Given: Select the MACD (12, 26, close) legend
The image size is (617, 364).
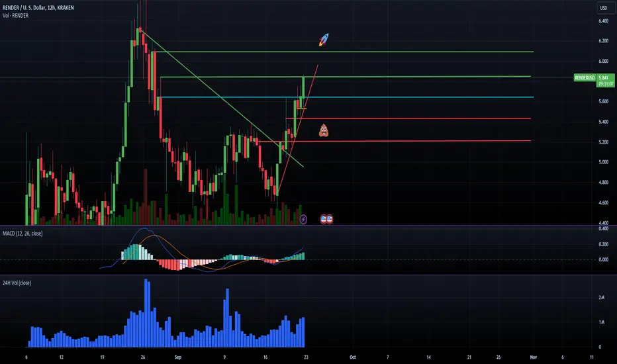Looking at the screenshot, I should (23, 234).
